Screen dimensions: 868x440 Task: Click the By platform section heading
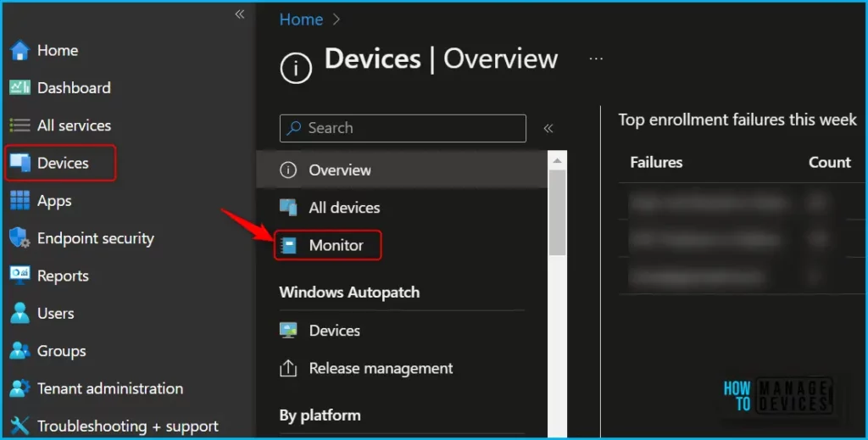(x=320, y=415)
